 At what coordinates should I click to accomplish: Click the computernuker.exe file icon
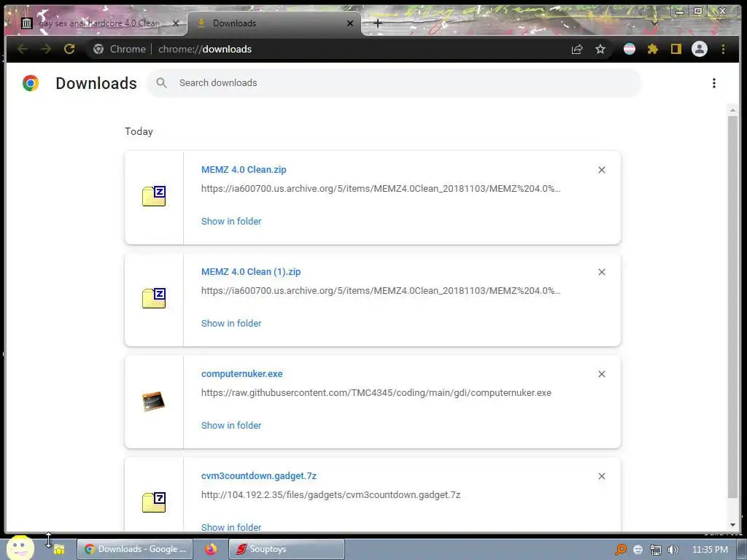[x=153, y=401]
